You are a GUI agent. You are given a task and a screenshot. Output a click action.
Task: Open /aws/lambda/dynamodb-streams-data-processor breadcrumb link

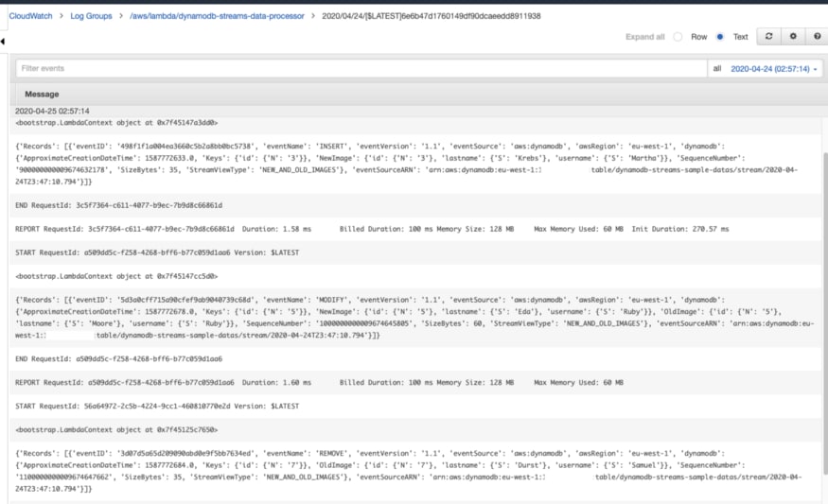[x=217, y=16]
